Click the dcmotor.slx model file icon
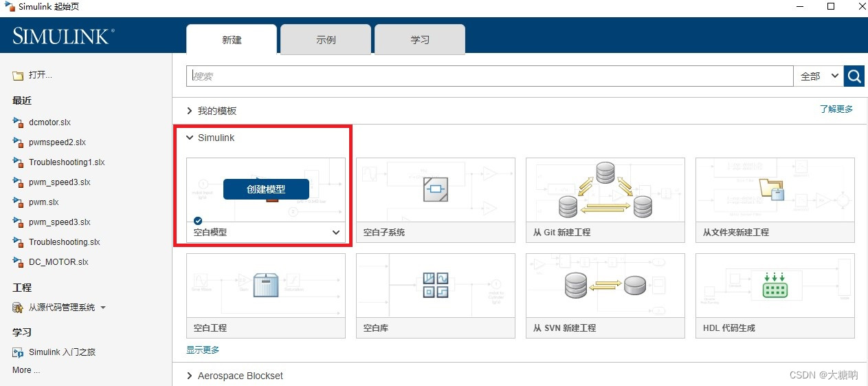 (18, 122)
